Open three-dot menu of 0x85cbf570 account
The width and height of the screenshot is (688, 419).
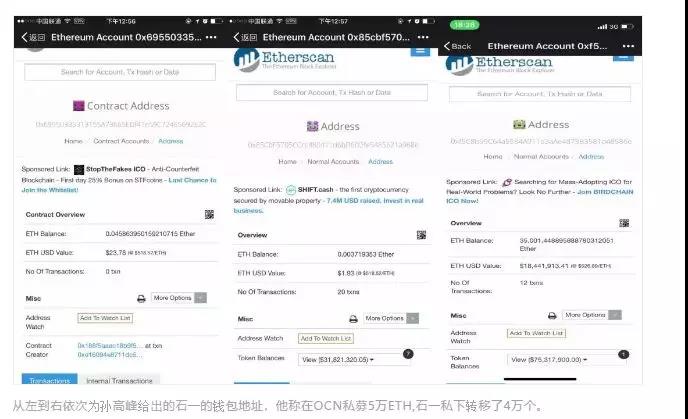click(423, 37)
